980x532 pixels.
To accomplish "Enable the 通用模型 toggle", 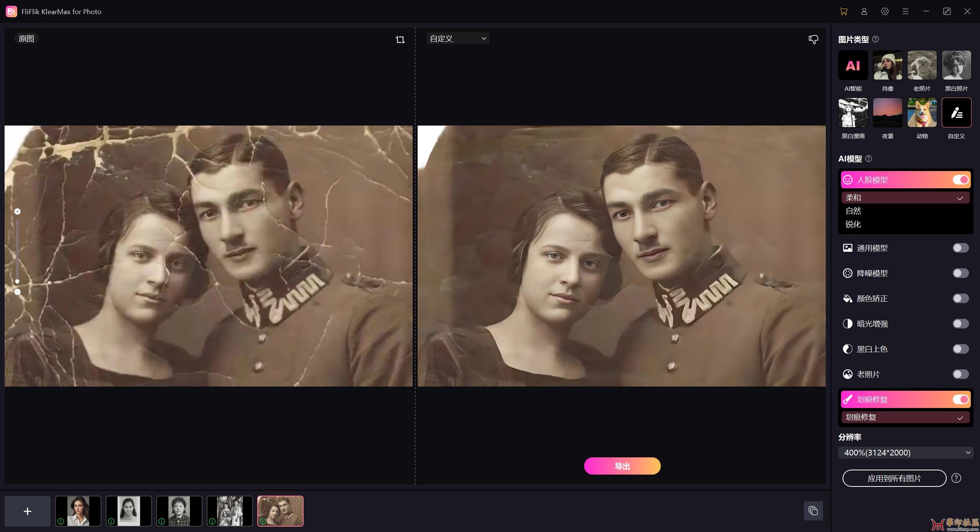I will [x=960, y=248].
